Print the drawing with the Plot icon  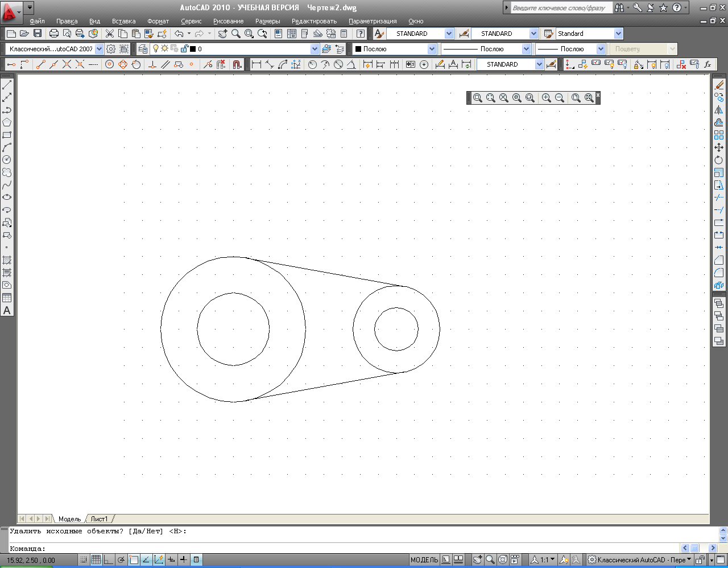coord(54,34)
